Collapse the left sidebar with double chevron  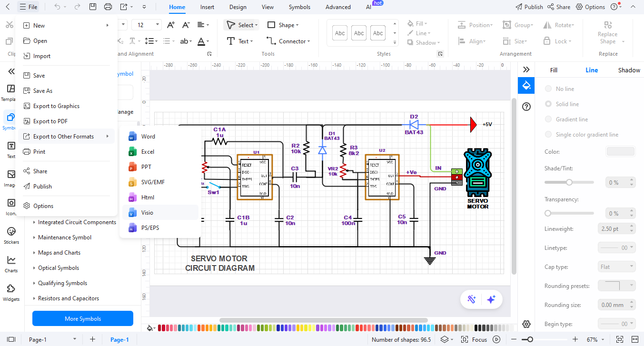(x=11, y=71)
